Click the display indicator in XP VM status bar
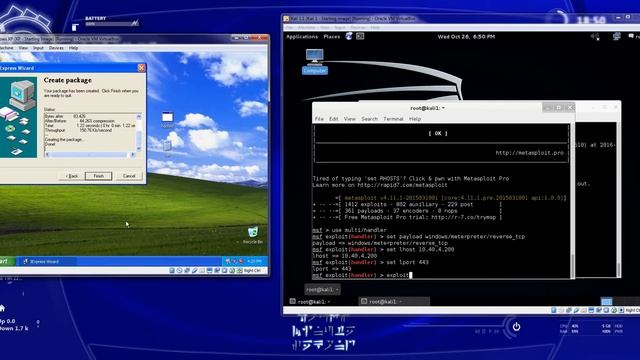This screenshot has width=640, height=360. 209,271
